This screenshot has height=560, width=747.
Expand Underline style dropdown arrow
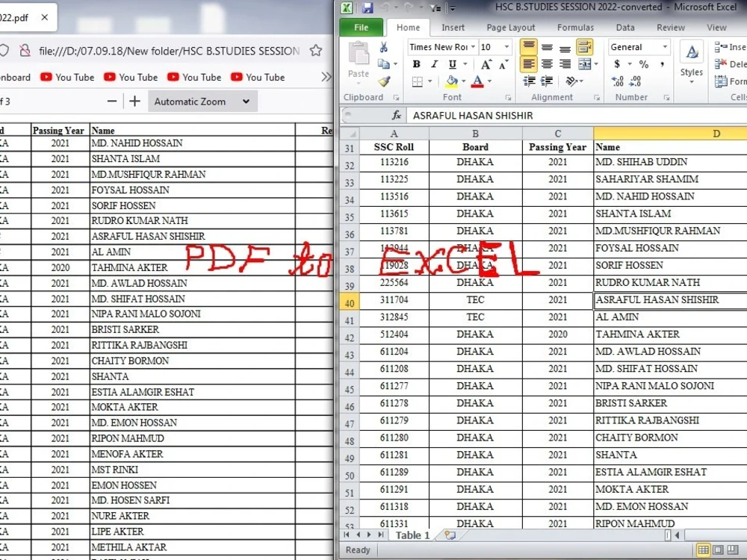465,64
